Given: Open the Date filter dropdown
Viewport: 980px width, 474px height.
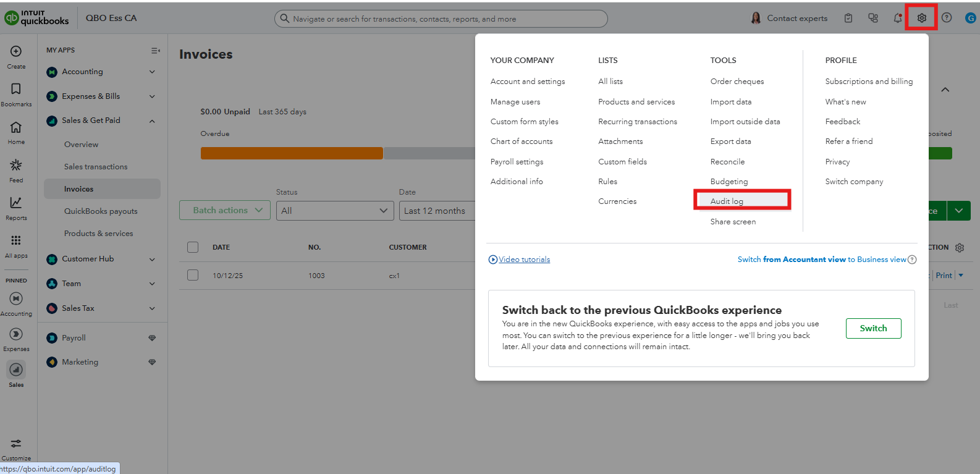Looking at the screenshot, I should click(437, 211).
